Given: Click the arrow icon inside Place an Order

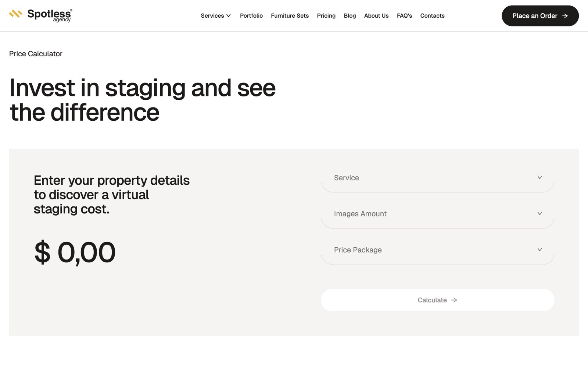Looking at the screenshot, I should click(565, 16).
